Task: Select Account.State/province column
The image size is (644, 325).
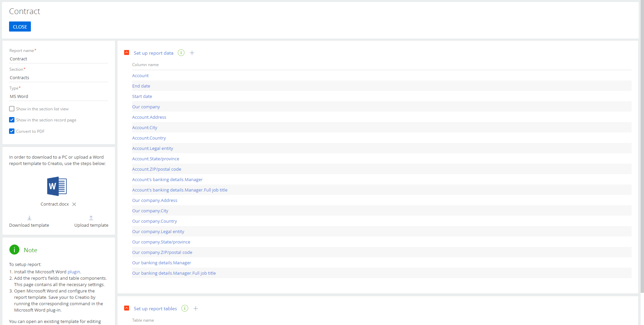Action: 156,159
